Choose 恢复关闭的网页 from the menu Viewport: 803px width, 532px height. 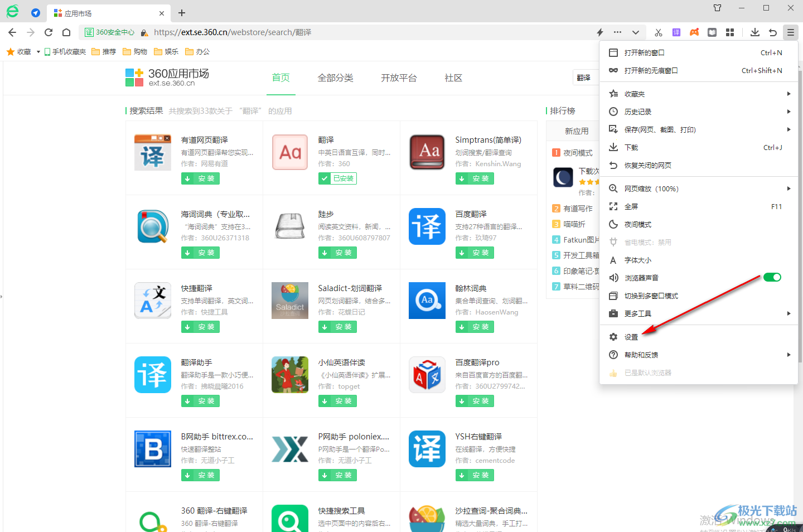click(699, 165)
